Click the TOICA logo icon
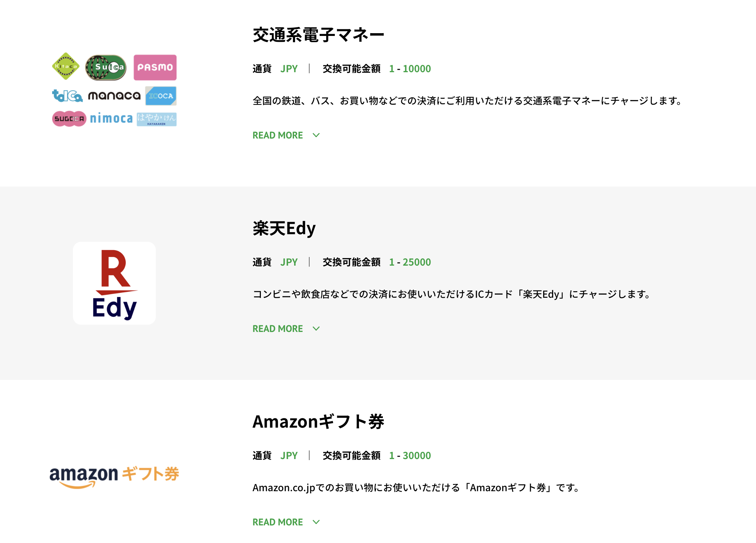The height and width of the screenshot is (543, 756). 67,96
